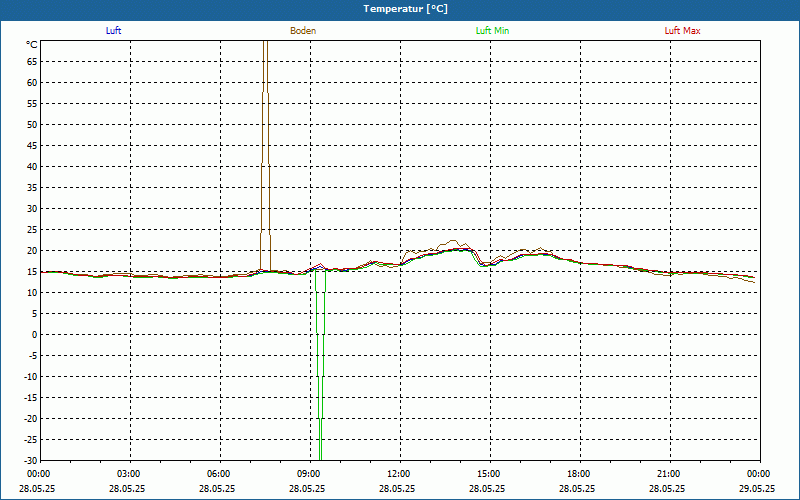
Task: Click the 40 y-axis value
Action: 32,167
